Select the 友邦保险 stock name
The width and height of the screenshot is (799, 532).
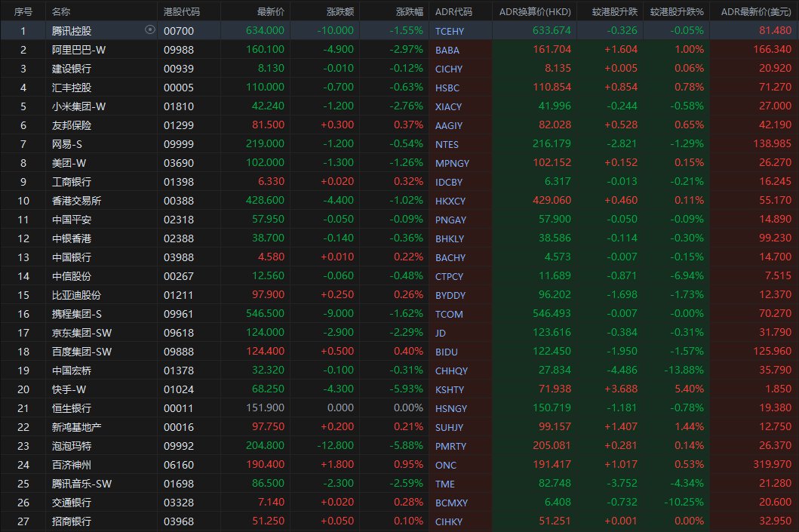[x=72, y=125]
